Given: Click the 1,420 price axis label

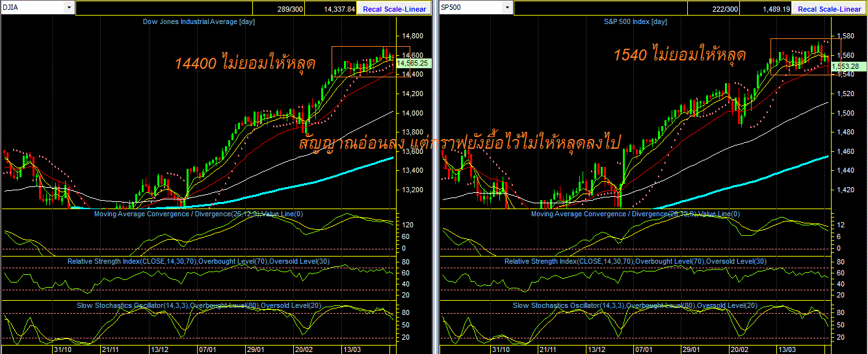Looking at the screenshot, I should click(844, 191).
